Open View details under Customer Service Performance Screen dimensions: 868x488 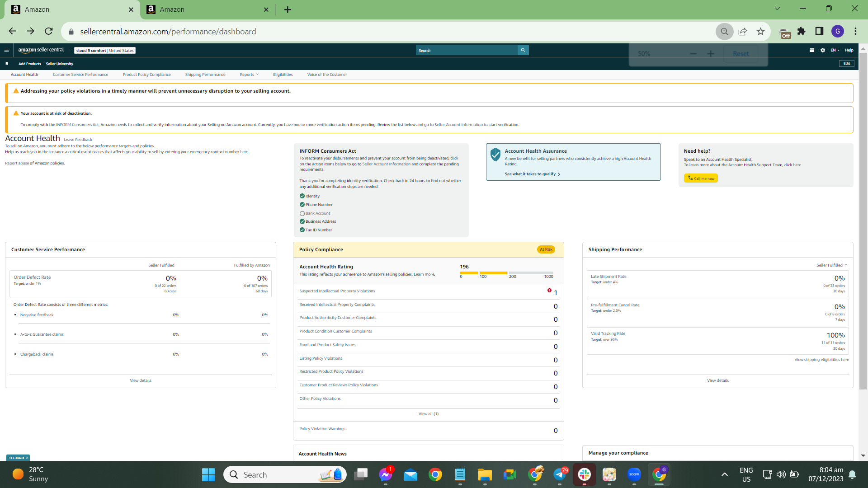(x=141, y=380)
